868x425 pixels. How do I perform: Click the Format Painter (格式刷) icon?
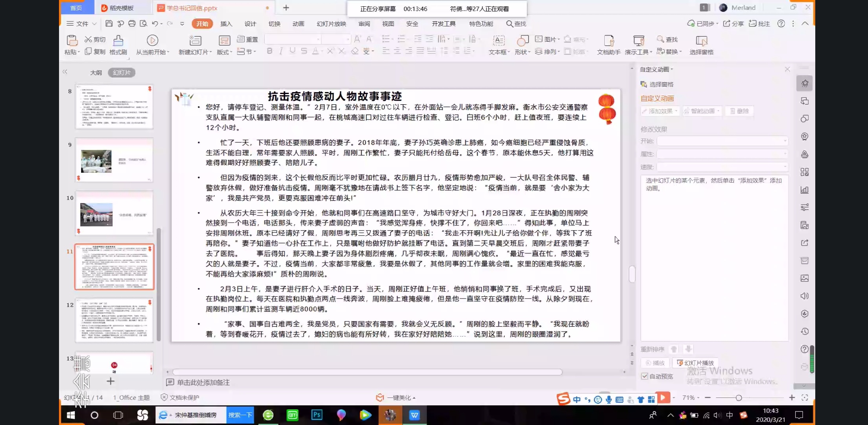(118, 41)
